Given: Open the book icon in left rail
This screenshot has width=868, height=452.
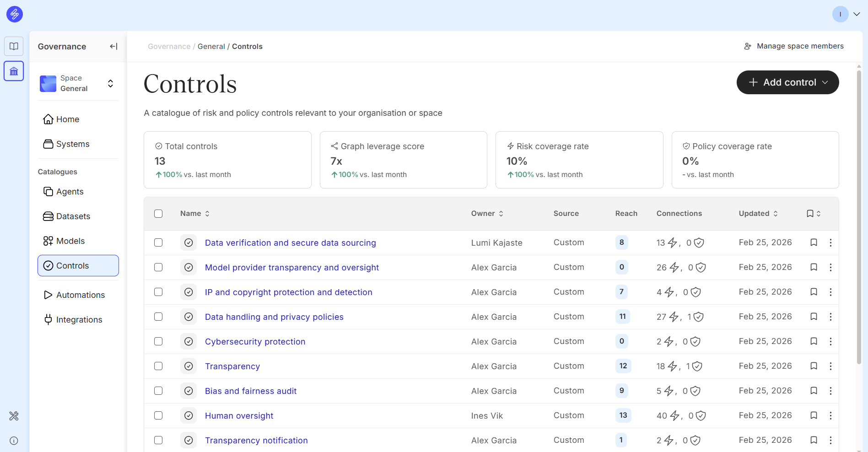Looking at the screenshot, I should 14,46.
